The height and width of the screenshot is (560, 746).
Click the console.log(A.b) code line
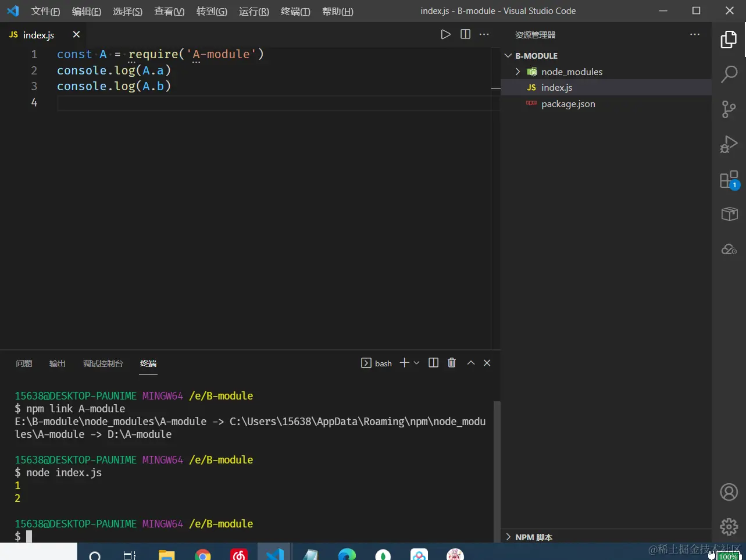pyautogui.click(x=114, y=86)
